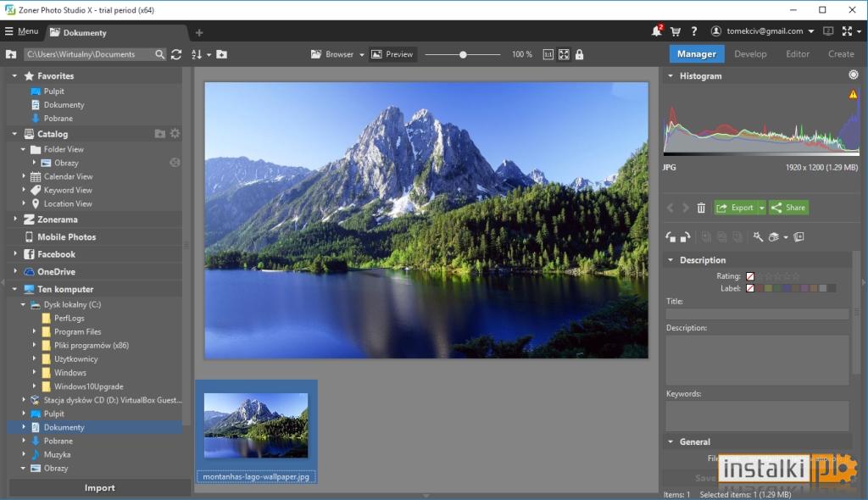Open the Menu
868x500 pixels.
[x=21, y=31]
